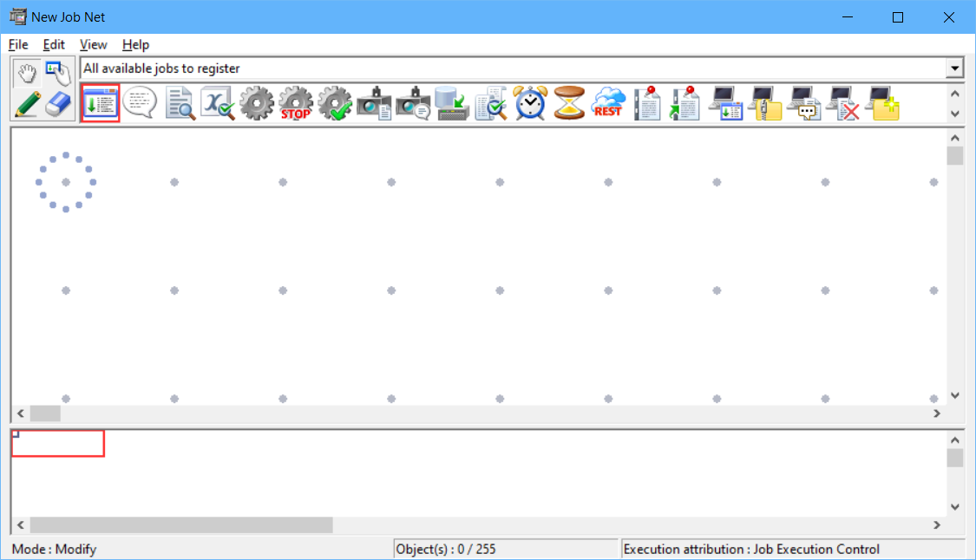Click the New Job Net title bar icon
The height and width of the screenshot is (560, 976).
[x=18, y=16]
